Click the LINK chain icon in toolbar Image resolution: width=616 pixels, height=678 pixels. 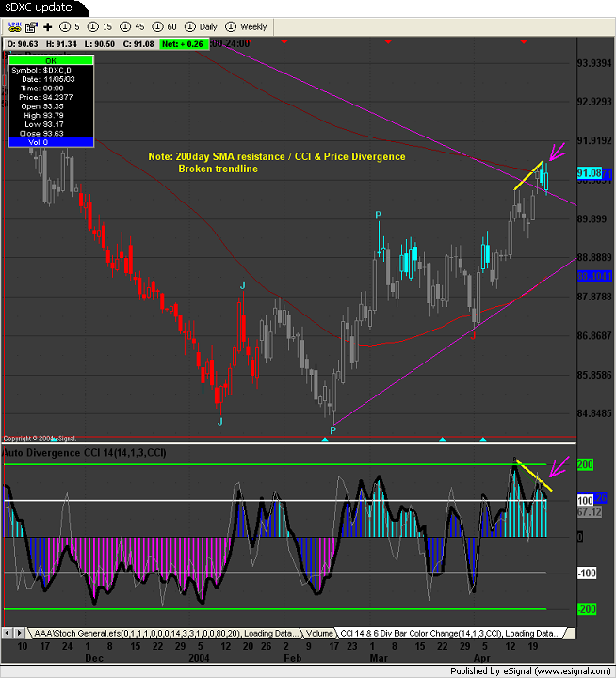pyautogui.click(x=14, y=26)
